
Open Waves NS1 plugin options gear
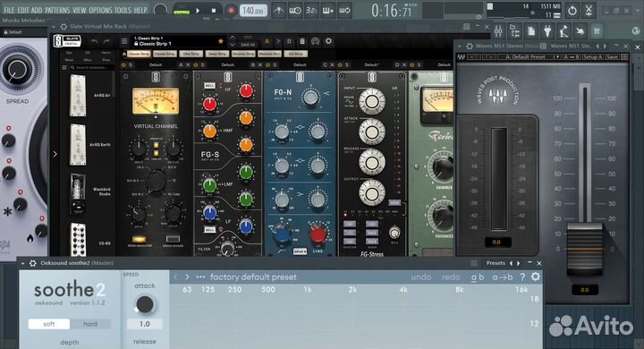point(470,46)
